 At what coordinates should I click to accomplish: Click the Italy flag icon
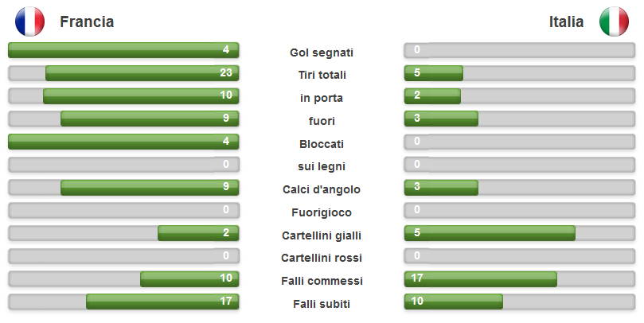point(614,21)
